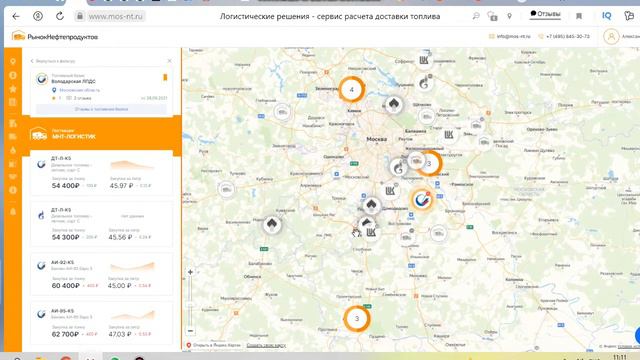640x360 pixels.
Task: Close the depot details panel with the X
Action: pos(169,61)
